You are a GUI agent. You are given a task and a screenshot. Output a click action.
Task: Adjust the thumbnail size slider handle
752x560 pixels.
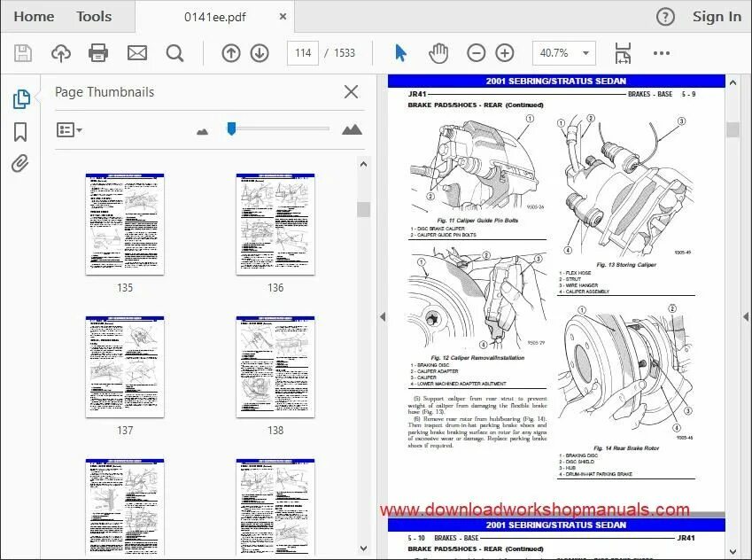232,128
